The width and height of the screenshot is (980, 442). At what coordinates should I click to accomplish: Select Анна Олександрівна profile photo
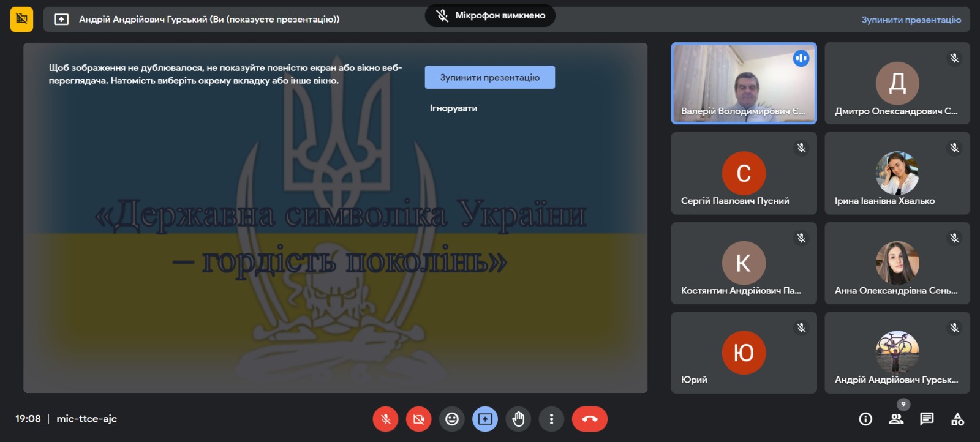[897, 263]
